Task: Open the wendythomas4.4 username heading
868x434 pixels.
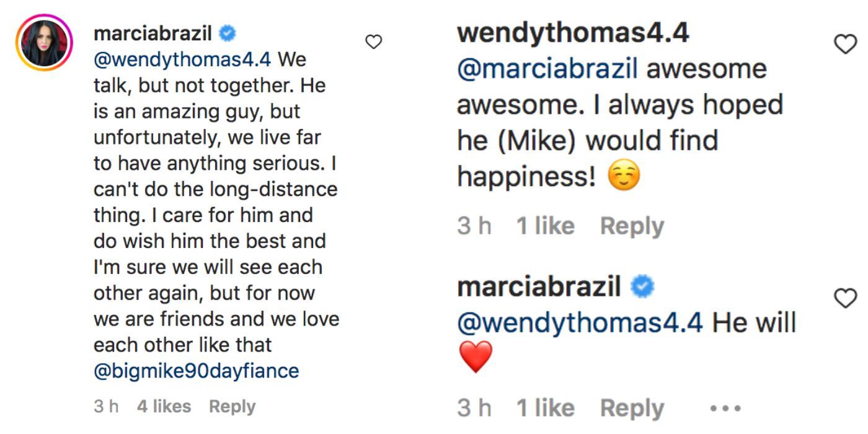Action: tap(573, 33)
